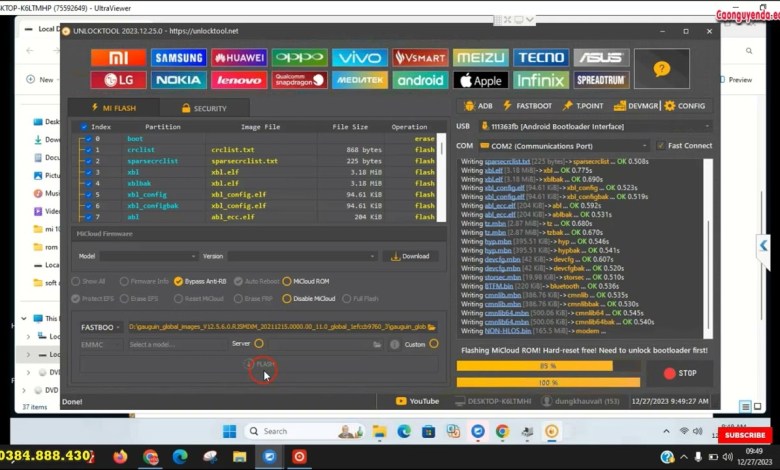Screen dimensions: 780x470
Task: Open the Oppo brand section
Action: click(299, 58)
